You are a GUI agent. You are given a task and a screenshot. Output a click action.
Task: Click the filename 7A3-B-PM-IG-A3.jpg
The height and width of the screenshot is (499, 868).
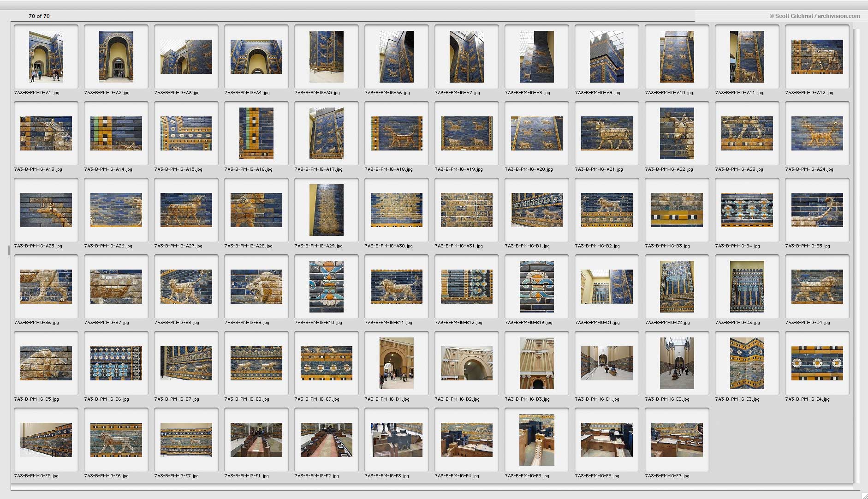coord(177,93)
